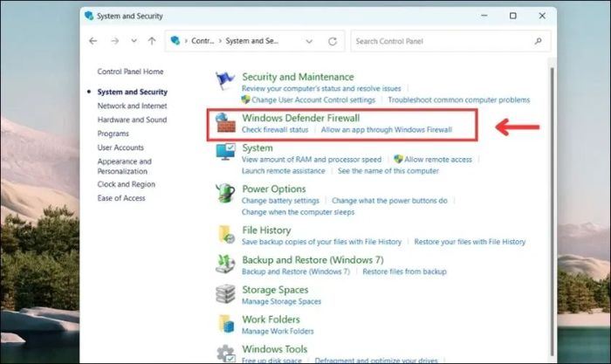This screenshot has width=611, height=364.
Task: Click Allow an app through Windows Firewall
Action: (387, 130)
